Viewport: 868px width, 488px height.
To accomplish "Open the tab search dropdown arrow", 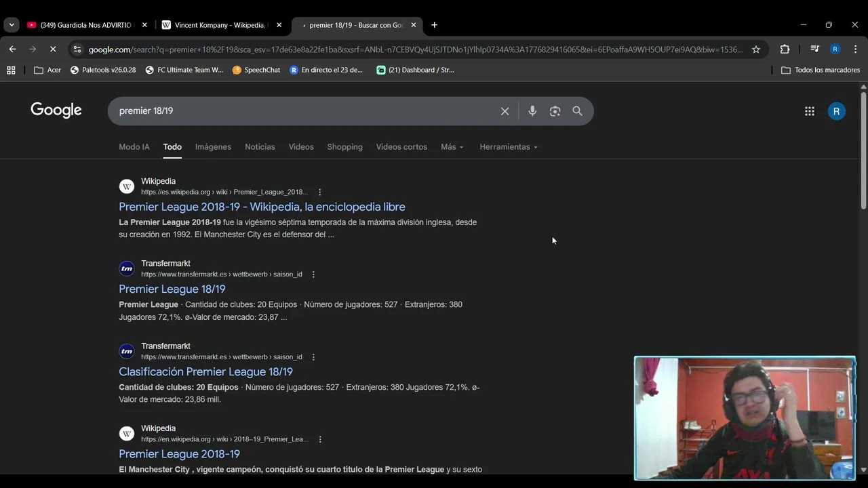I will point(12,25).
